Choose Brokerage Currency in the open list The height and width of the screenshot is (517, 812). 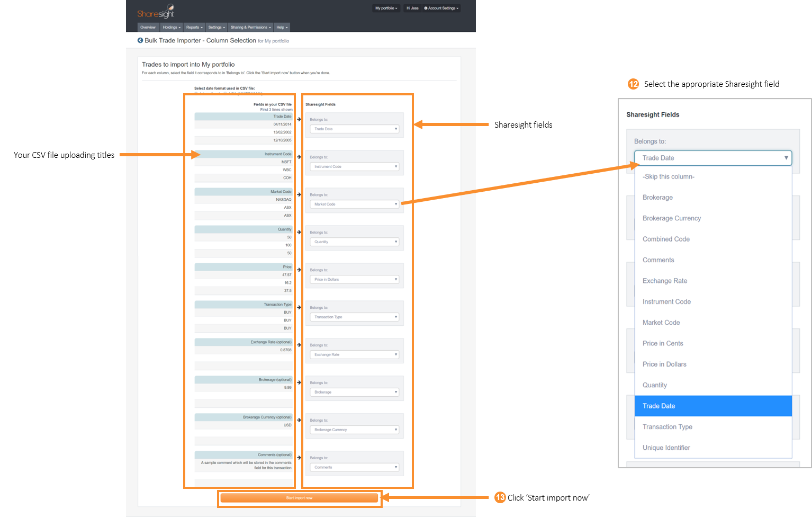713,218
